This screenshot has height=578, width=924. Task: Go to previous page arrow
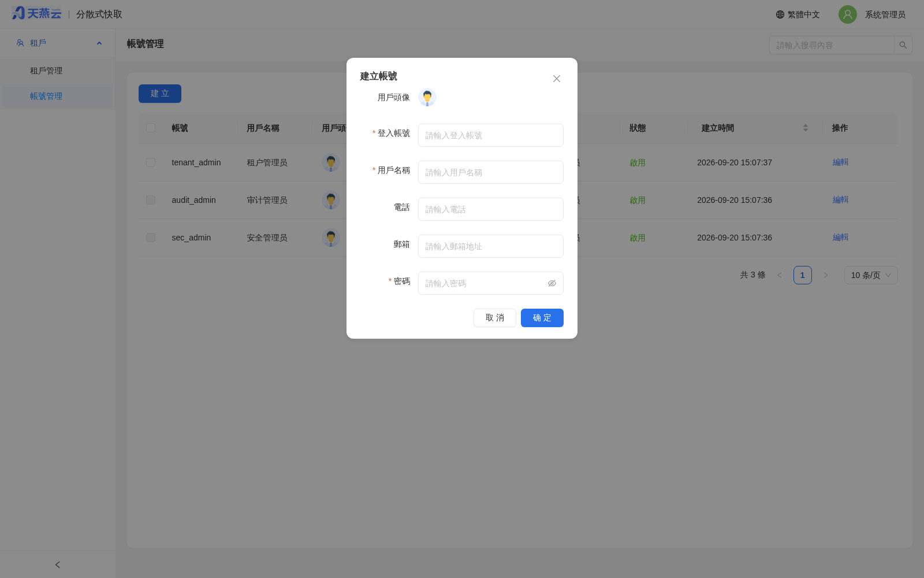[x=780, y=275]
